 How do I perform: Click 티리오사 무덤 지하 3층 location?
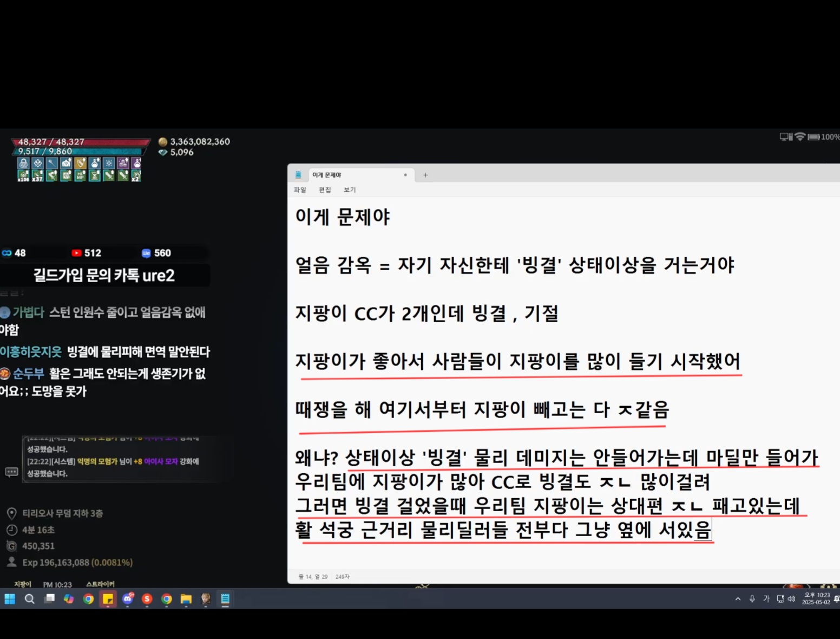pos(63,513)
